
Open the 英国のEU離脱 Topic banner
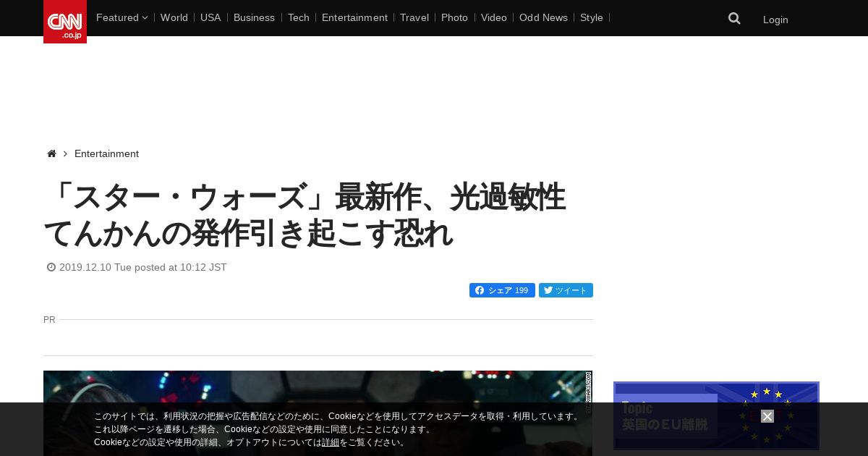[716, 415]
